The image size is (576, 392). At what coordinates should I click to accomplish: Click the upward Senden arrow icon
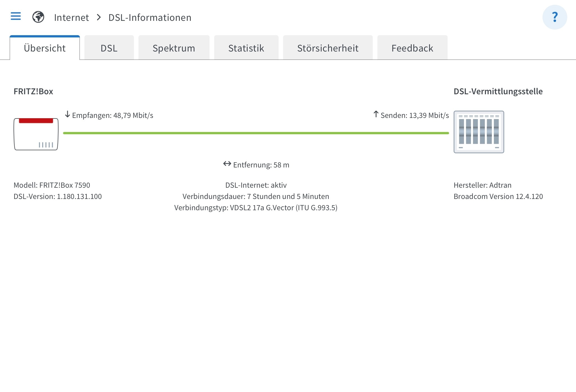click(x=376, y=114)
